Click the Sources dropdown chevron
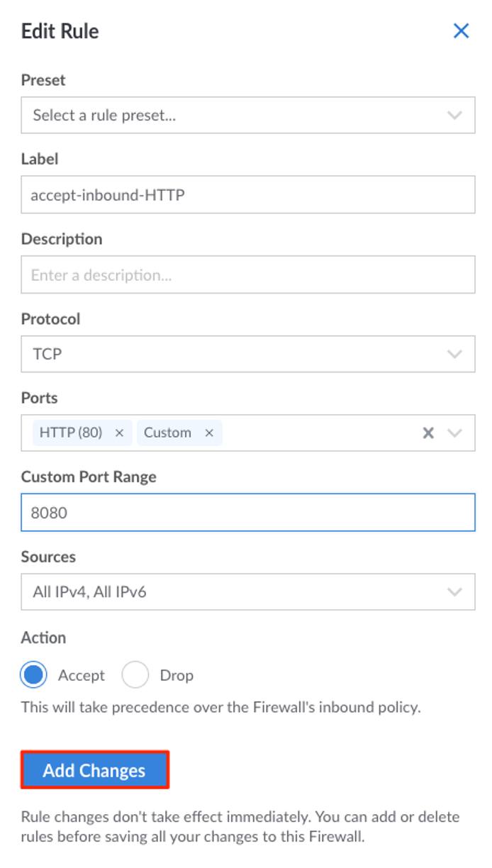The width and height of the screenshot is (492, 868). [456, 592]
